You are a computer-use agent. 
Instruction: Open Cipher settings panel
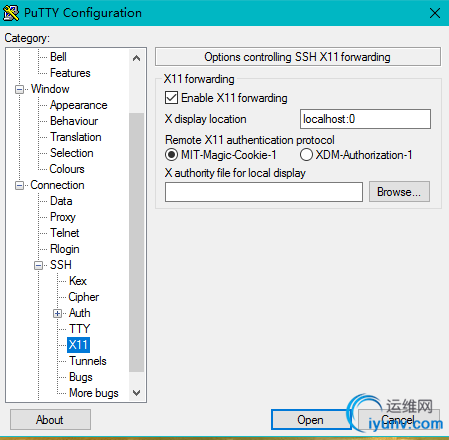[x=84, y=297]
